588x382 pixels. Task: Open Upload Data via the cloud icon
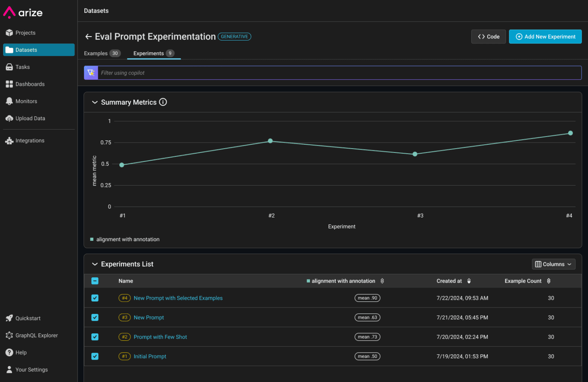tap(9, 118)
